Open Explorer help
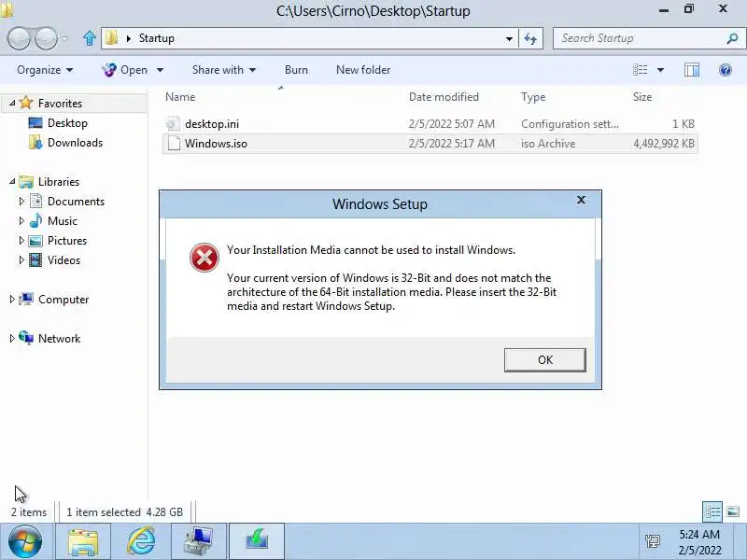747x560 pixels. coord(726,70)
